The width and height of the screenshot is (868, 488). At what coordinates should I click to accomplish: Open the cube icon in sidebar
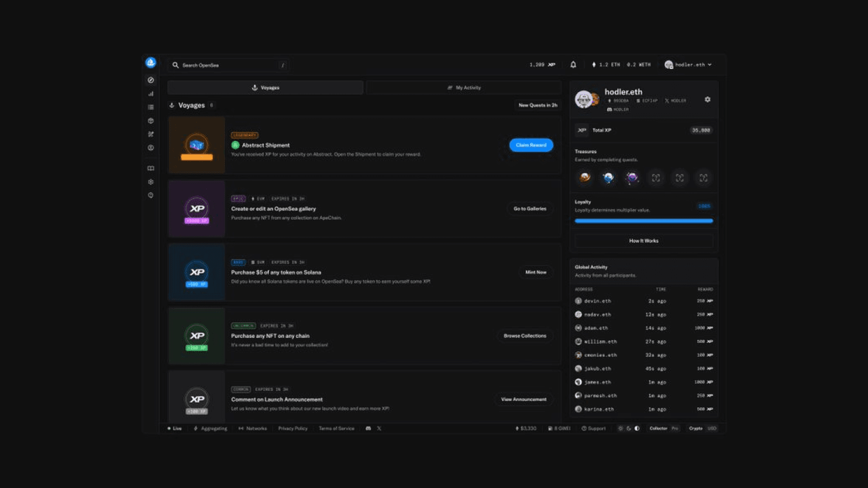[150, 120]
